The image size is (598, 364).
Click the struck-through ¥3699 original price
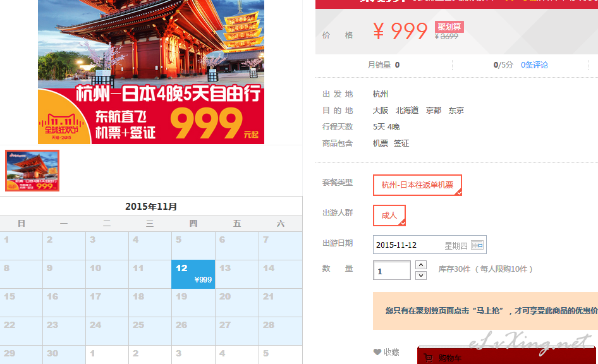[446, 37]
